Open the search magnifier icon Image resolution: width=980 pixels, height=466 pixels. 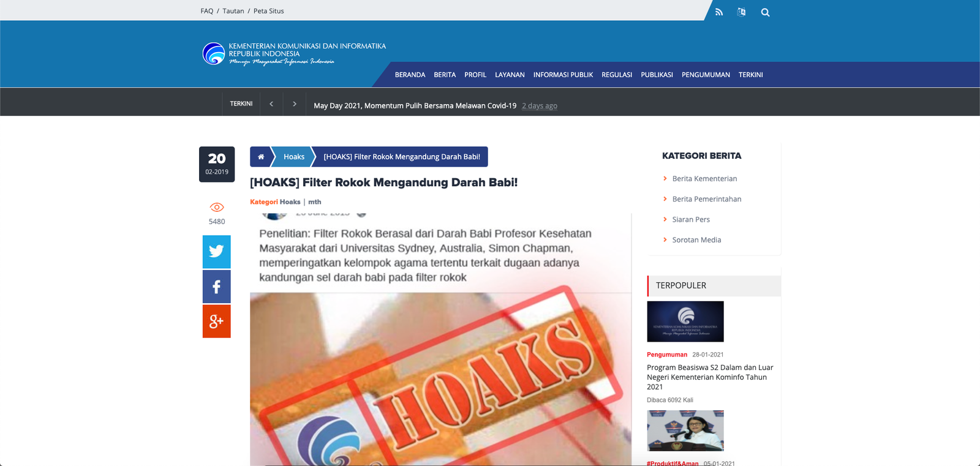[x=765, y=12]
